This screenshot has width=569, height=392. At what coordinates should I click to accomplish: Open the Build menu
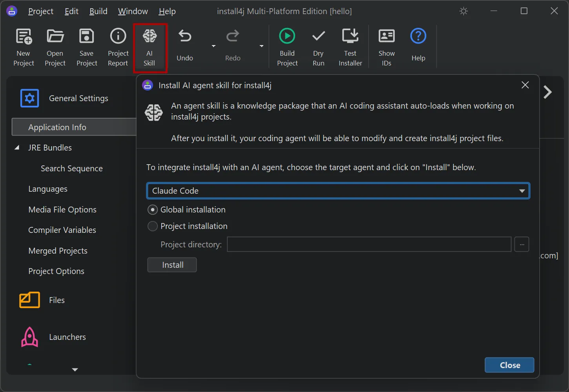(98, 11)
